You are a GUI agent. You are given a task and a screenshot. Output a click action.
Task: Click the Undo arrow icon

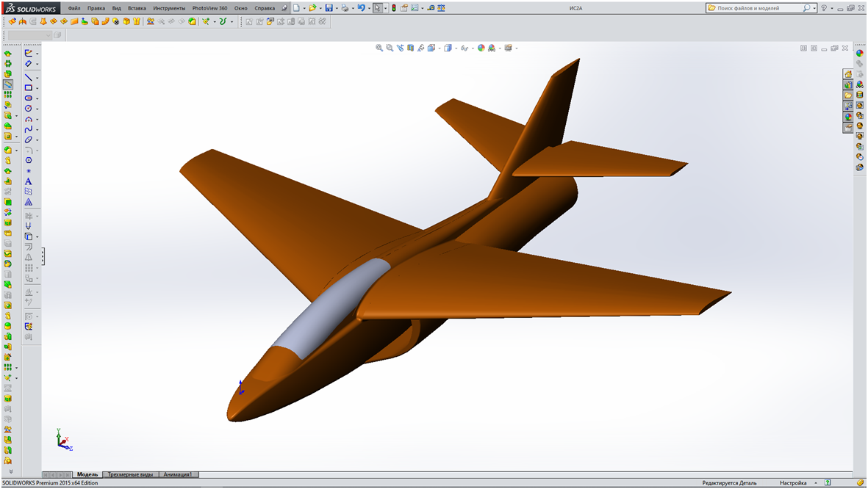[362, 8]
